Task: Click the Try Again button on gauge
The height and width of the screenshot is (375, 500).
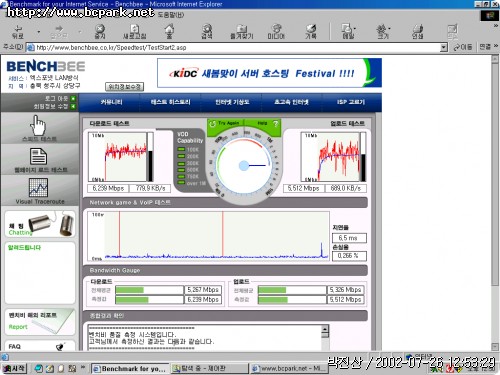Action: 224,124
